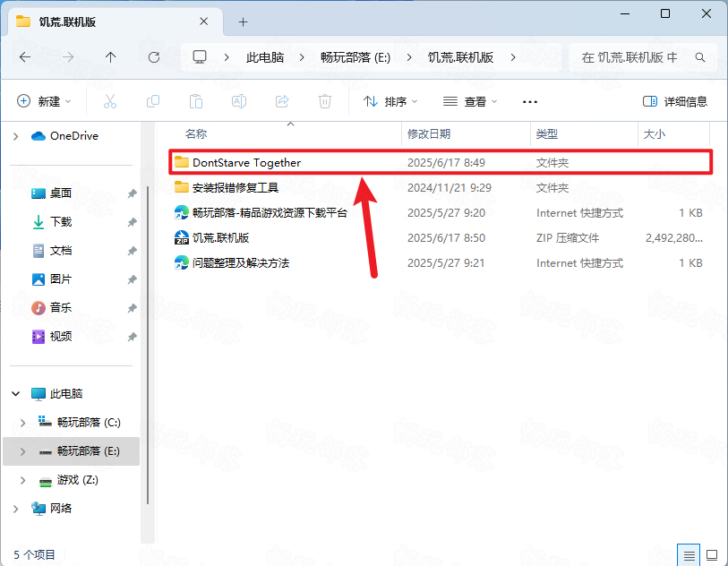Click the pin icon beside 音乐

coord(132,308)
